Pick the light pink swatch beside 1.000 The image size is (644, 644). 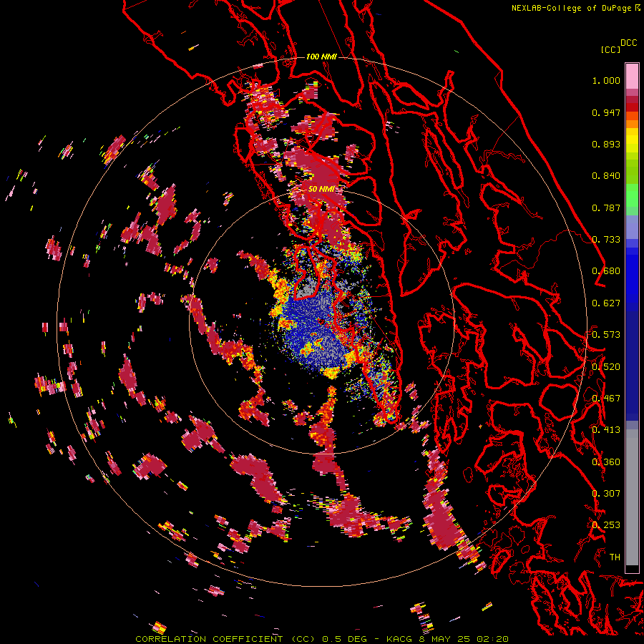click(x=632, y=76)
